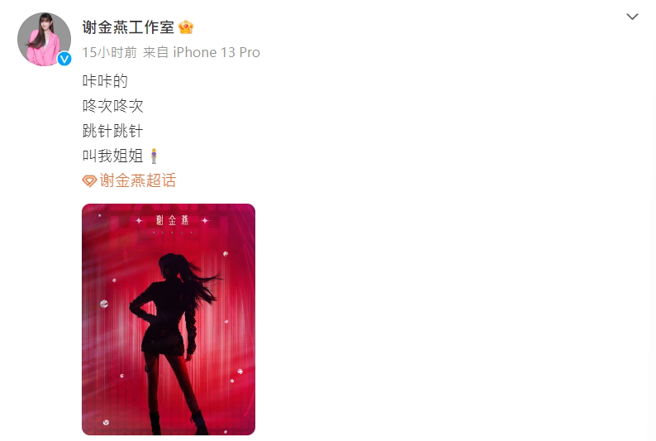
Task: Click the post line 咚次咚次
Action: coord(113,106)
